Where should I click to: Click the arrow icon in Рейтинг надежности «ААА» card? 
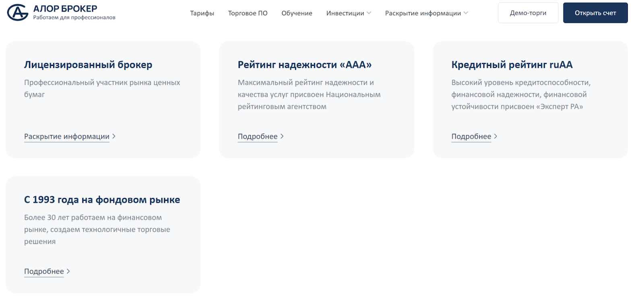click(x=282, y=136)
